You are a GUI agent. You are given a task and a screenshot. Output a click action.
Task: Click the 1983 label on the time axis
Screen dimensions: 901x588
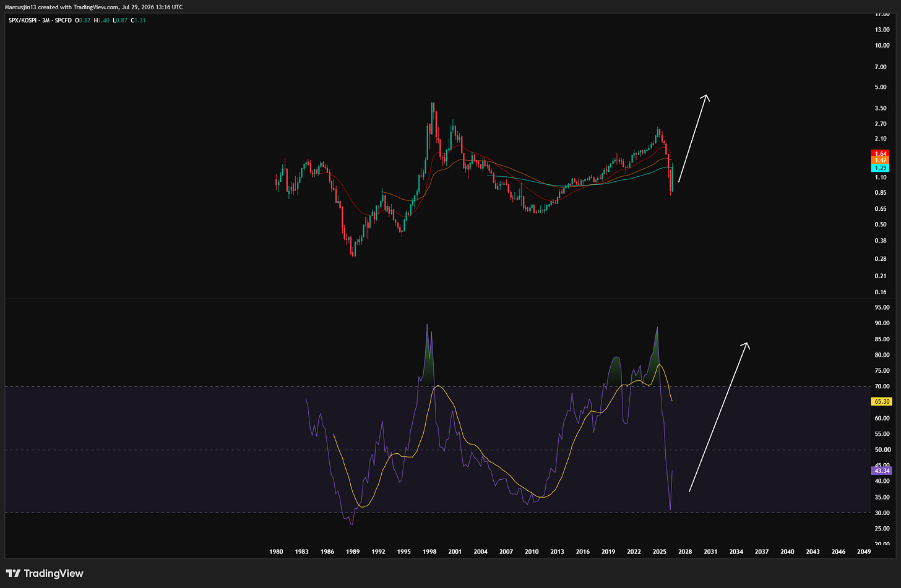301,552
